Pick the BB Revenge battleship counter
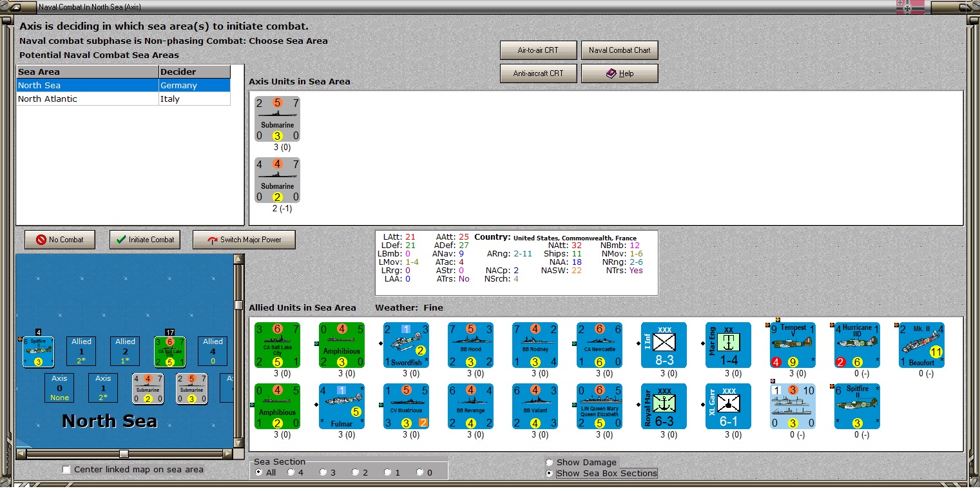Viewport: 980px width, 491px height. [x=470, y=406]
